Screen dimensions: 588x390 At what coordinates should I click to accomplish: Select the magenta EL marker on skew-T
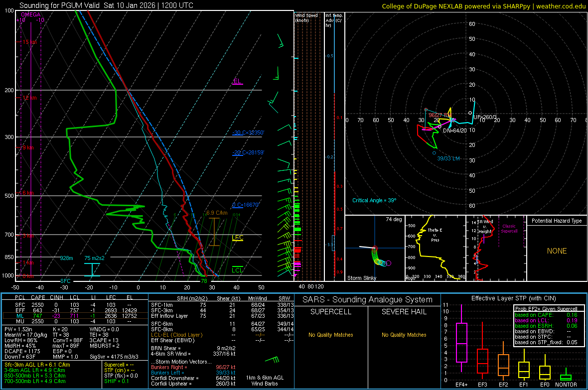237,81
